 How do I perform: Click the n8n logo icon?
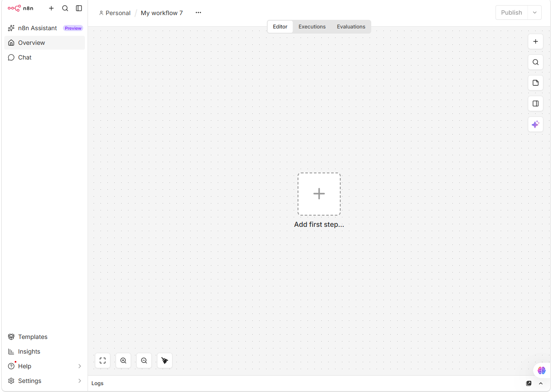tap(14, 8)
